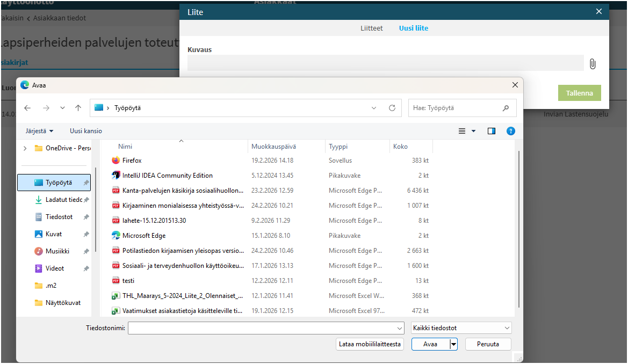Click the Työpöytä desktop icon in address bar
Viewport: 628px width, 364px height.
point(98,107)
